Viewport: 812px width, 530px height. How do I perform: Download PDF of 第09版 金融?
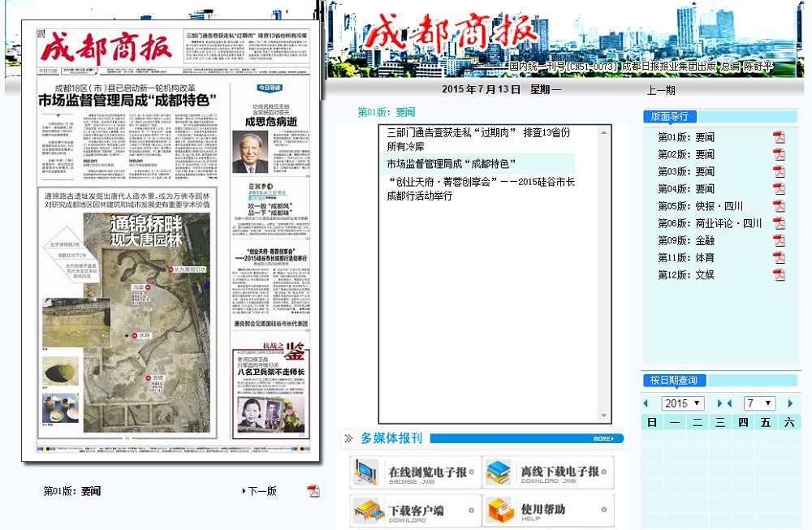tap(779, 240)
